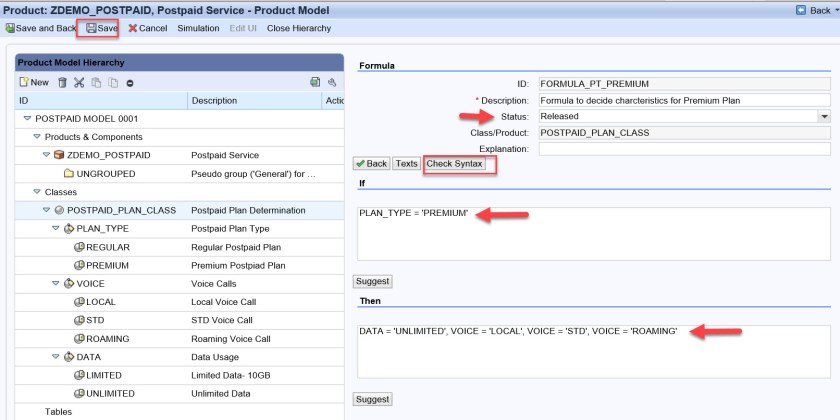Click the black circle collapse icon

click(130, 82)
